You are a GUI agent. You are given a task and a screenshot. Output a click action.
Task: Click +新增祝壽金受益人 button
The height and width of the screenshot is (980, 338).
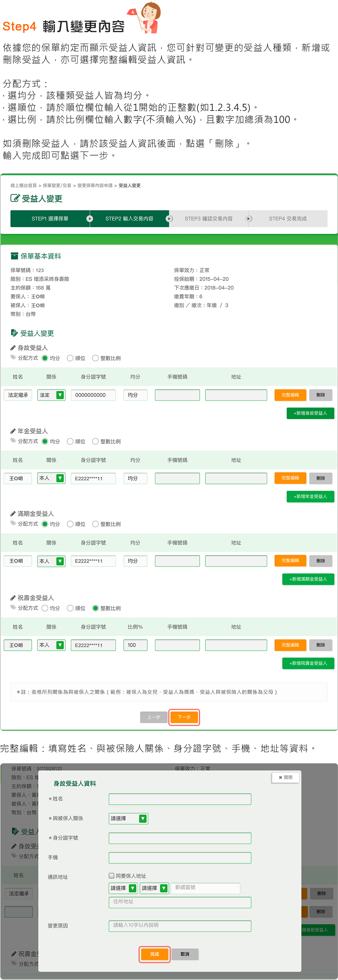308,663
